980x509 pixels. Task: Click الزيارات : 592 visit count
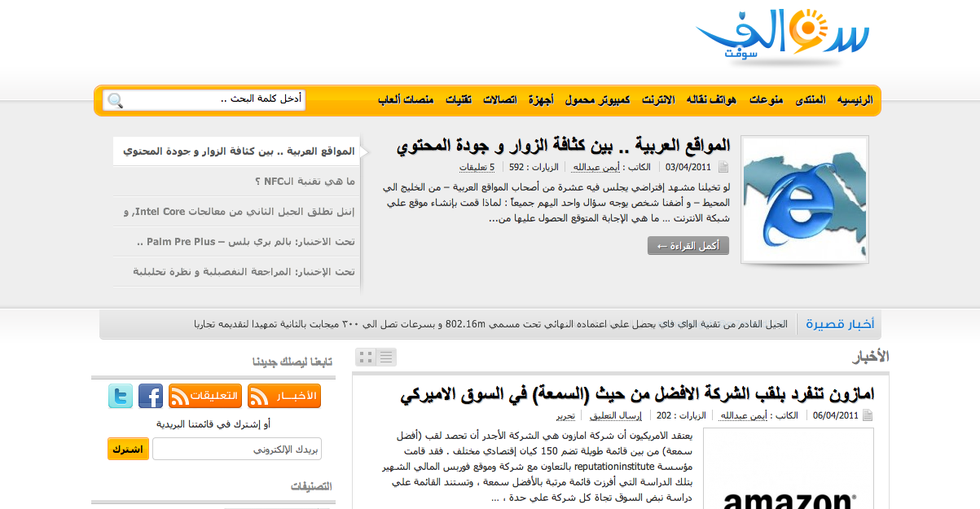(534, 167)
